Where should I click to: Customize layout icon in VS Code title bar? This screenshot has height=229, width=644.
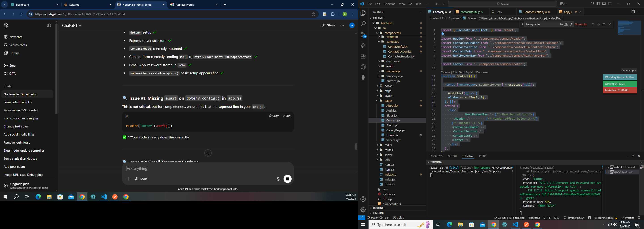(x=592, y=4)
